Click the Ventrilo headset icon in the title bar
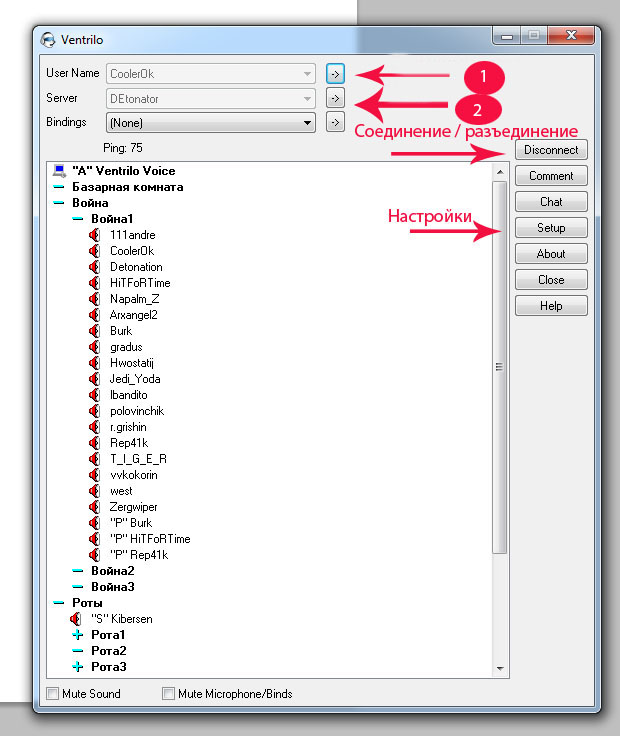This screenshot has height=736, width=620. 48,40
